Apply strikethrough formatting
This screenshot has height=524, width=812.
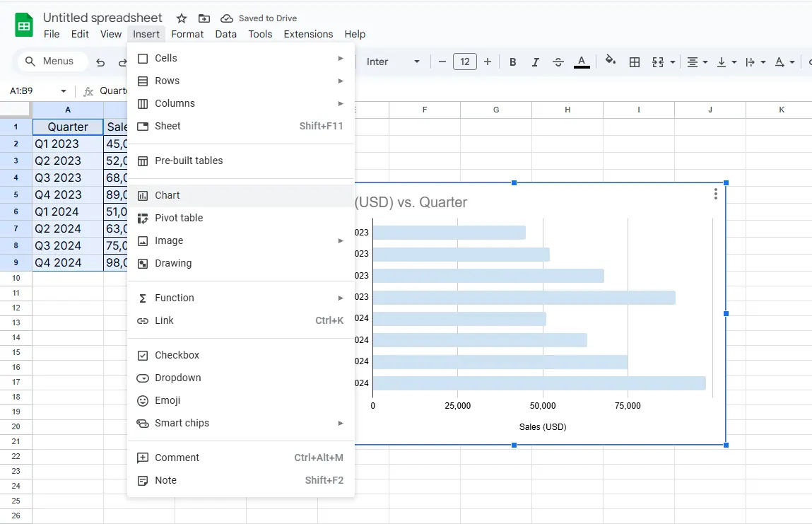[x=558, y=62]
